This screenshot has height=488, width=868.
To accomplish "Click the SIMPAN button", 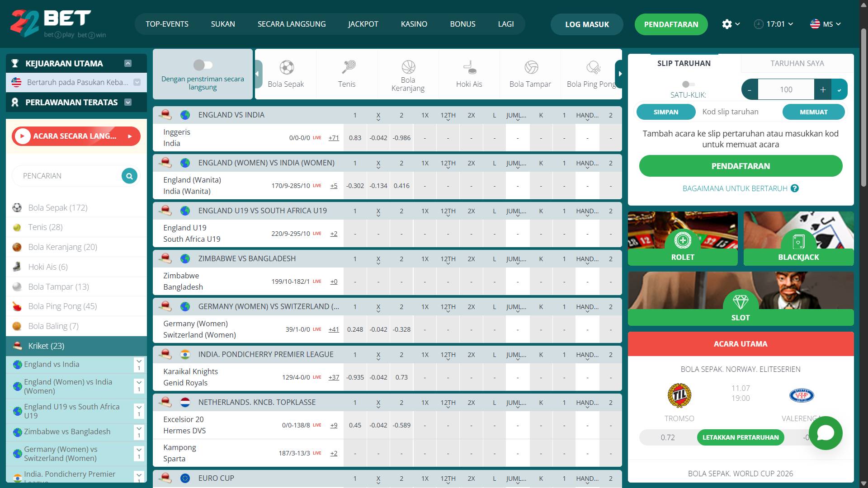I will coord(666,112).
